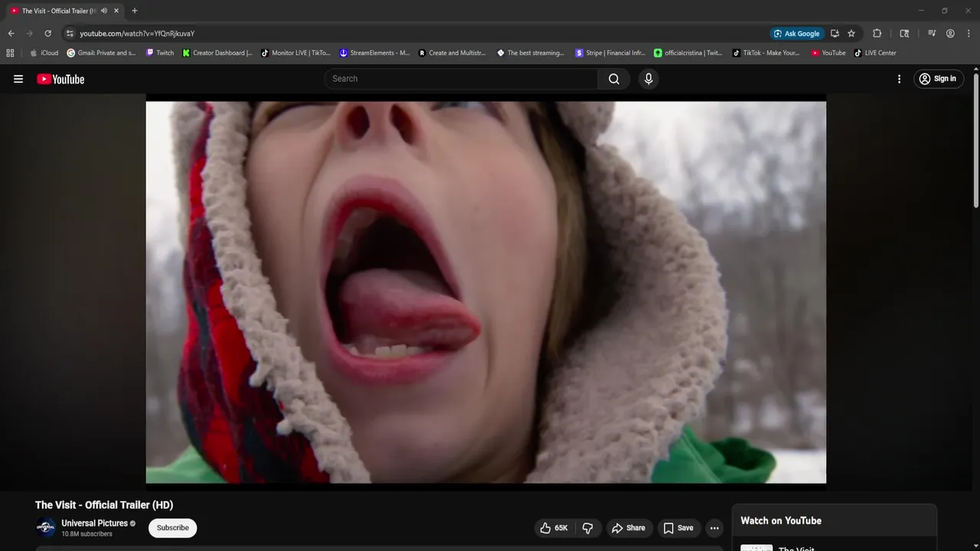Viewport: 980px width, 551px height.
Task: Open Chrome profile icon
Action: [950, 34]
